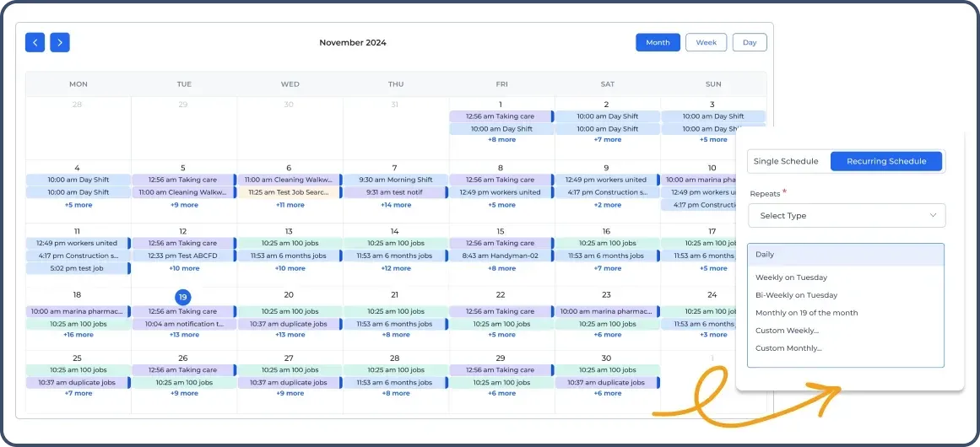Expand +14 more on November 7

click(395, 205)
